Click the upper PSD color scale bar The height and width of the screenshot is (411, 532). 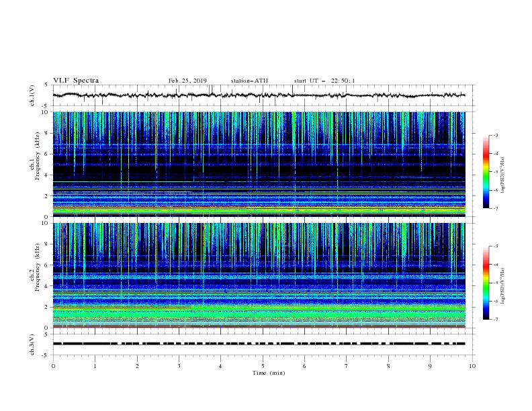[x=486, y=172]
